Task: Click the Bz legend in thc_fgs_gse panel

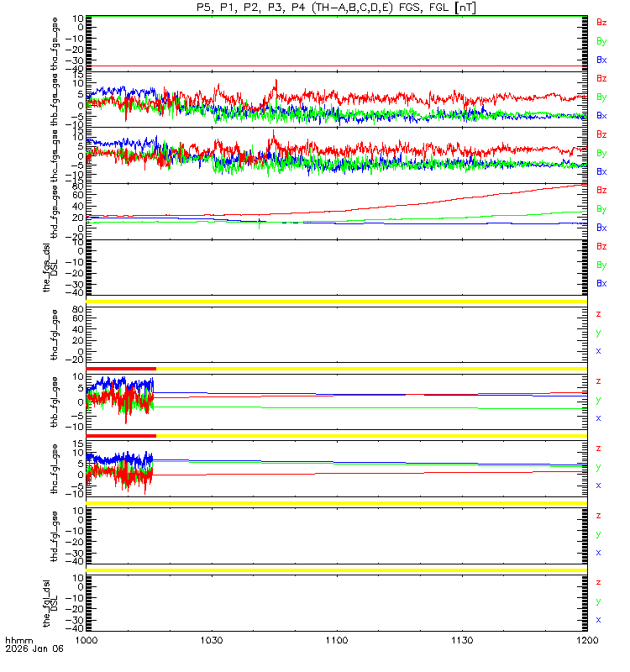Action: [x=601, y=135]
